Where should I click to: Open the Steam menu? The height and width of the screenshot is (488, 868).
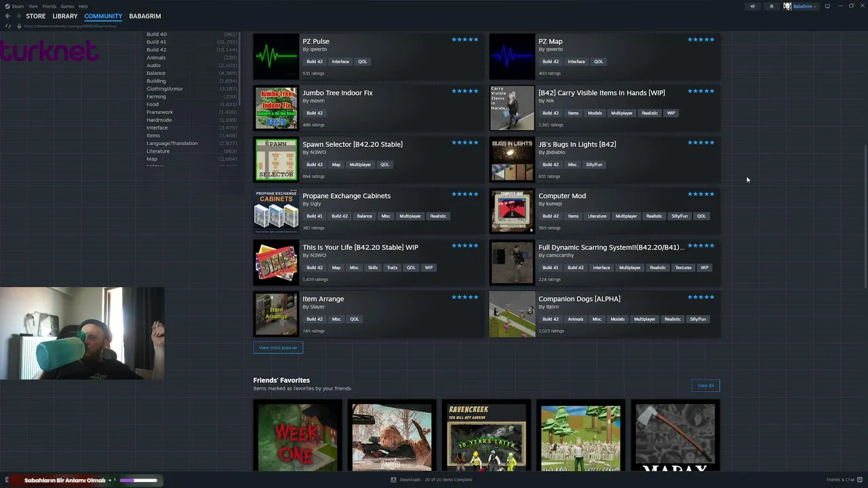tap(18, 6)
